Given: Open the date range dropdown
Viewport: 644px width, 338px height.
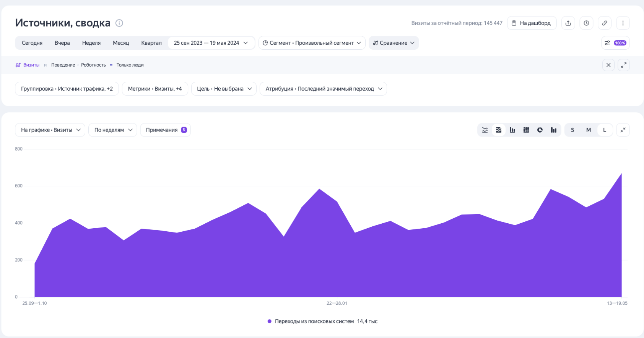Looking at the screenshot, I should point(211,43).
